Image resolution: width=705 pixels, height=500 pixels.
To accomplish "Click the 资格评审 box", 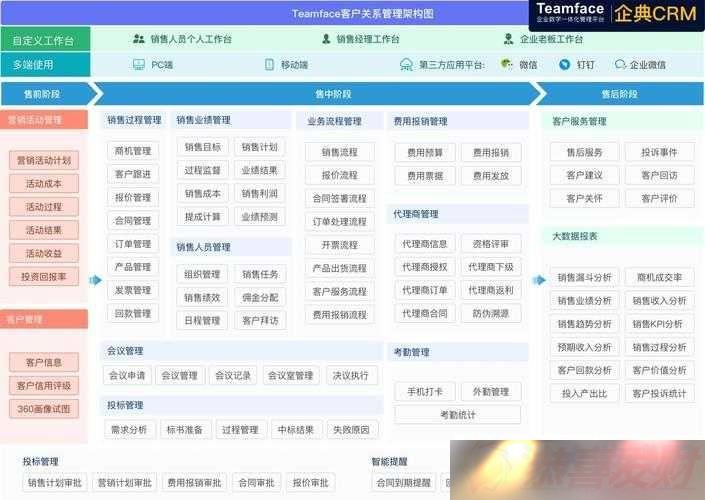I will 491,244.
